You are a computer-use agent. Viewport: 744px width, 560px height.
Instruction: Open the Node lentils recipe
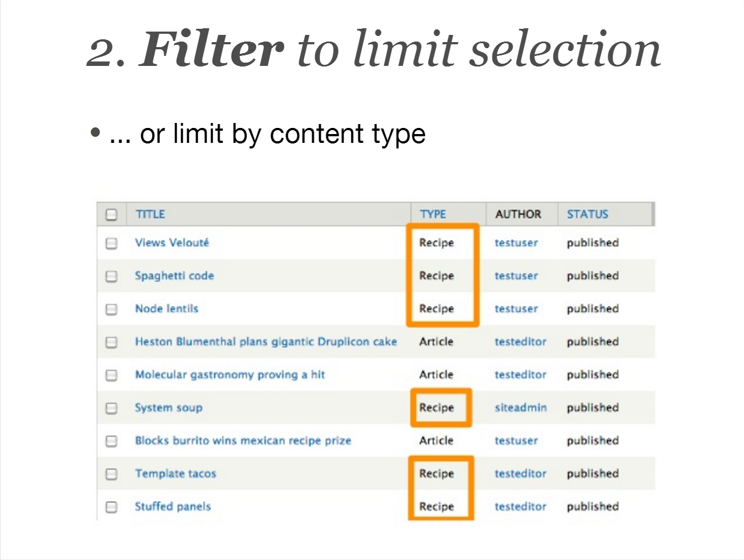tap(166, 309)
